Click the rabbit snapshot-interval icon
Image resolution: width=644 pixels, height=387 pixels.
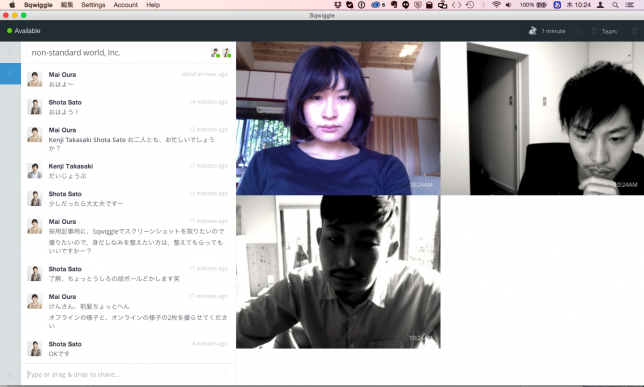533,31
